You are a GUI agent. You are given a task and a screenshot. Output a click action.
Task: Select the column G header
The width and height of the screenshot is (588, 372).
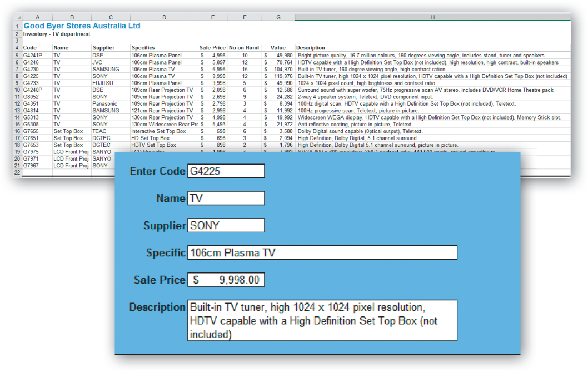point(278,17)
